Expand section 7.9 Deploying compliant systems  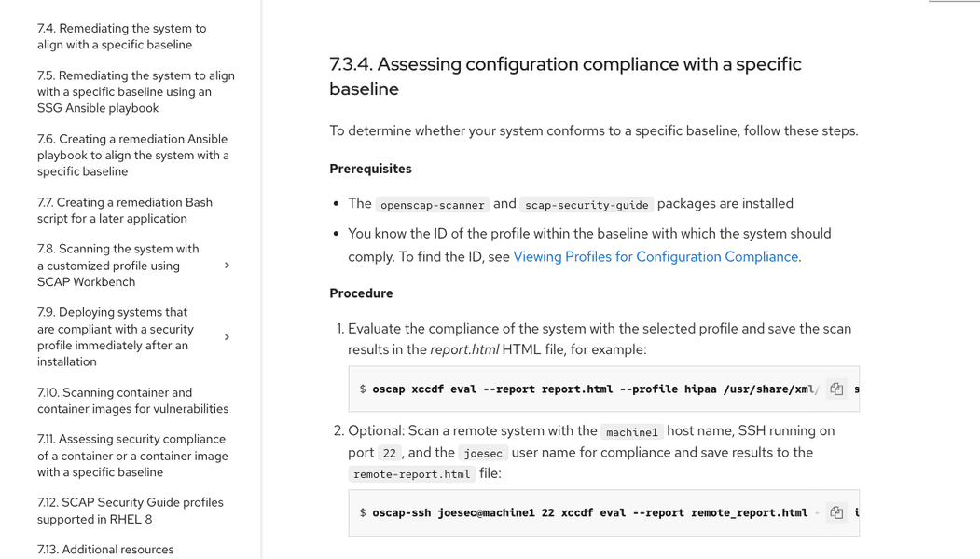[x=227, y=337]
